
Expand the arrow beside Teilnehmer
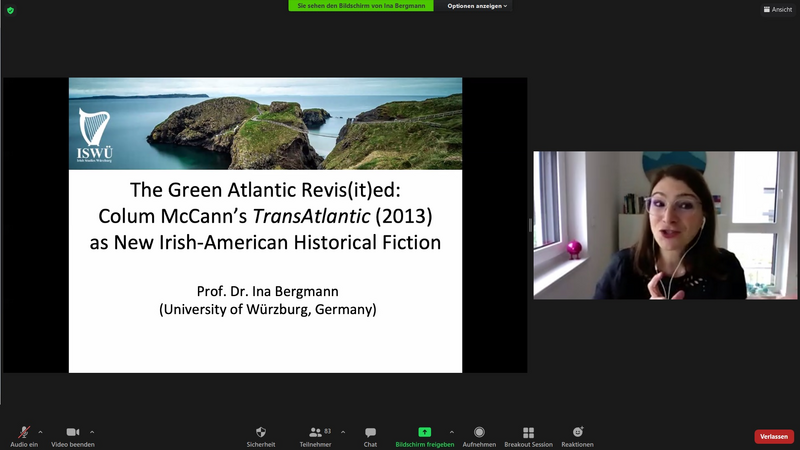tap(343, 432)
